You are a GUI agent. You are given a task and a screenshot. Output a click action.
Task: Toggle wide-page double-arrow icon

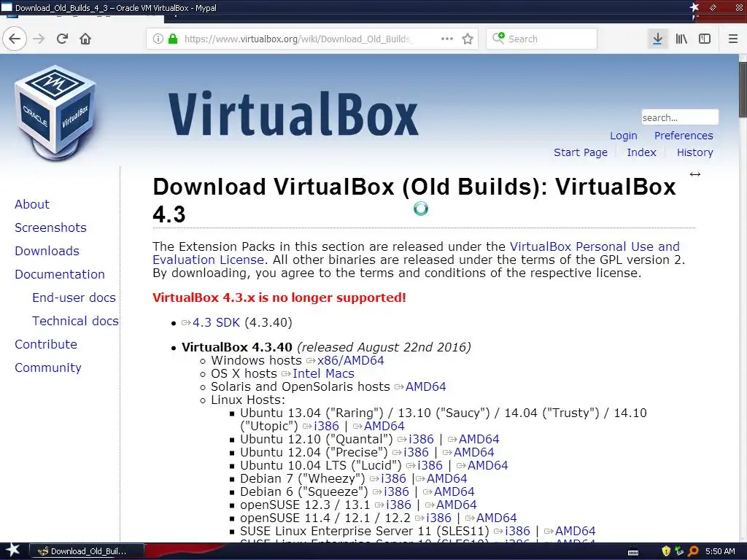click(x=695, y=174)
